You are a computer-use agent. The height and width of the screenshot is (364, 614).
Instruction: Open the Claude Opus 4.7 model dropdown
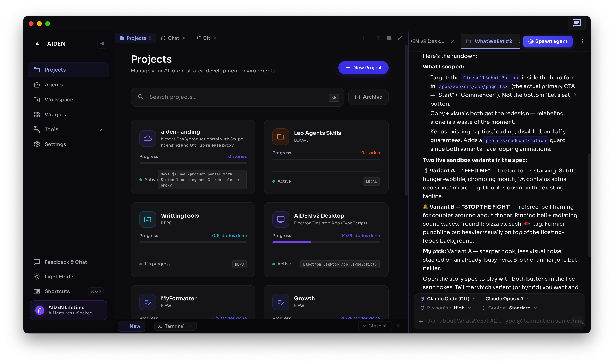pos(507,298)
